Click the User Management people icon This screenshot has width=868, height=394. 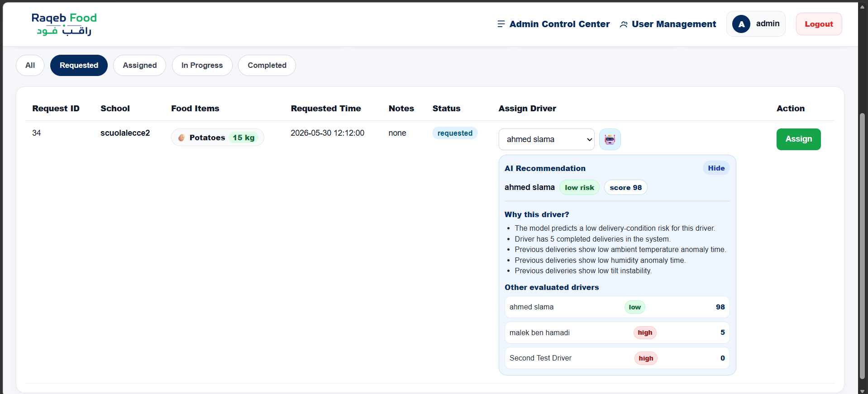[624, 24]
